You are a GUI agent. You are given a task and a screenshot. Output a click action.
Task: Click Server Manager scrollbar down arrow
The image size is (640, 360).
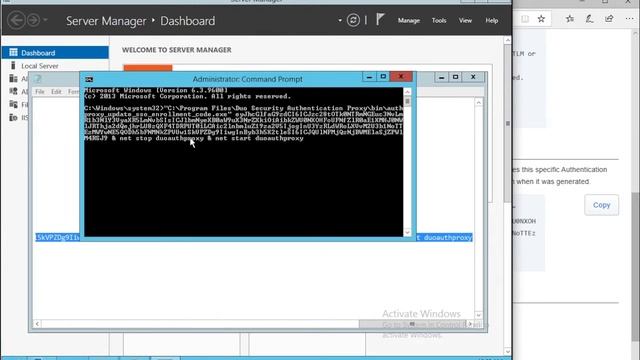coord(507,351)
